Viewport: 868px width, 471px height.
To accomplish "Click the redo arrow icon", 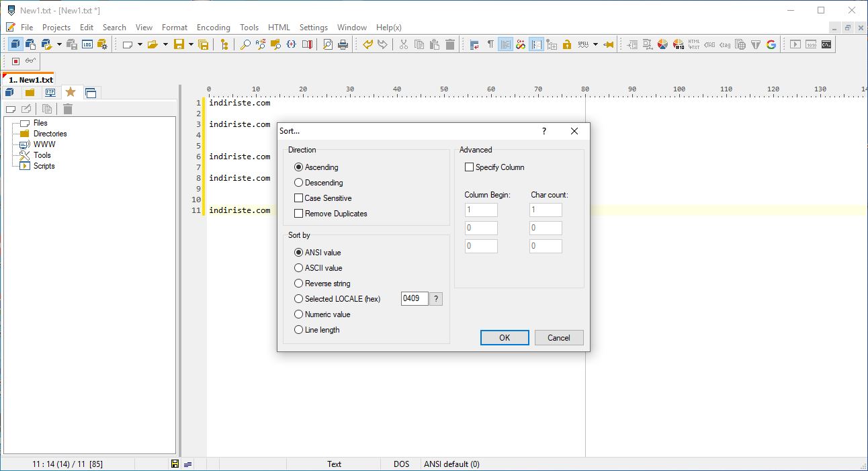I will pyautogui.click(x=383, y=44).
